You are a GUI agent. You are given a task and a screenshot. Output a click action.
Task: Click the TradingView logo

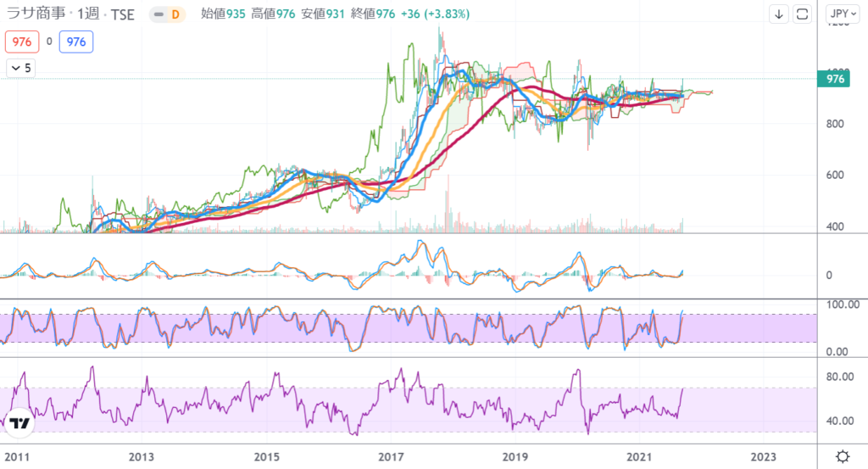[19, 423]
